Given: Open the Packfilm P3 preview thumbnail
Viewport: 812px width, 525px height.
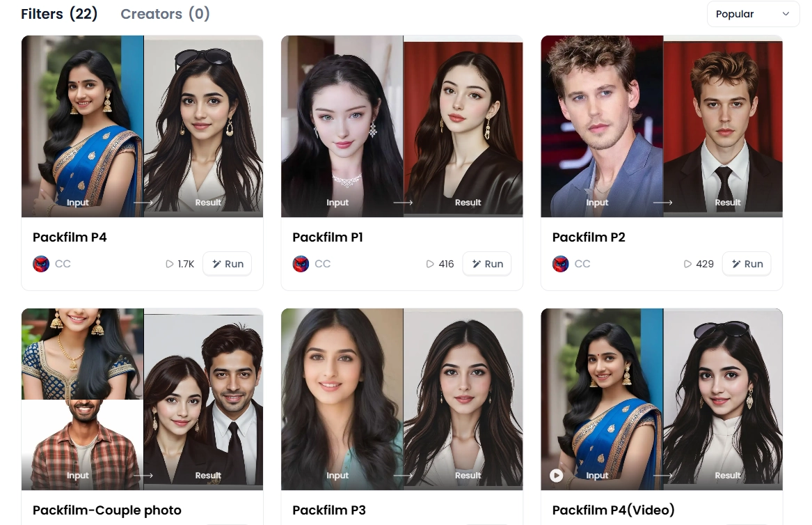Looking at the screenshot, I should pyautogui.click(x=402, y=399).
